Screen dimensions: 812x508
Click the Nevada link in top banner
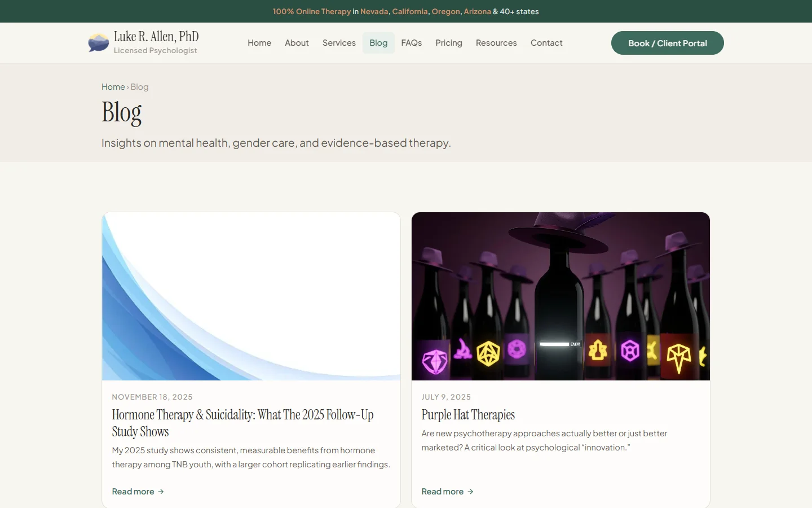click(x=374, y=11)
